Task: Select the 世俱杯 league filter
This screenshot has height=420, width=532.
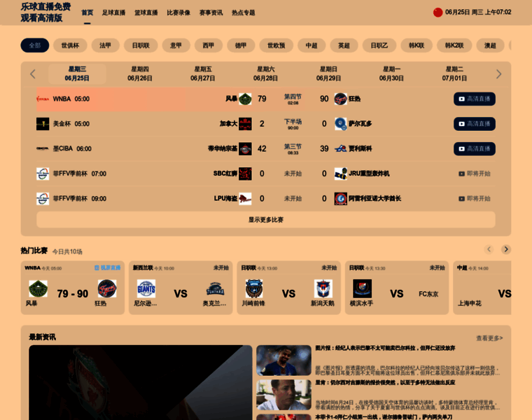Action: click(x=70, y=45)
